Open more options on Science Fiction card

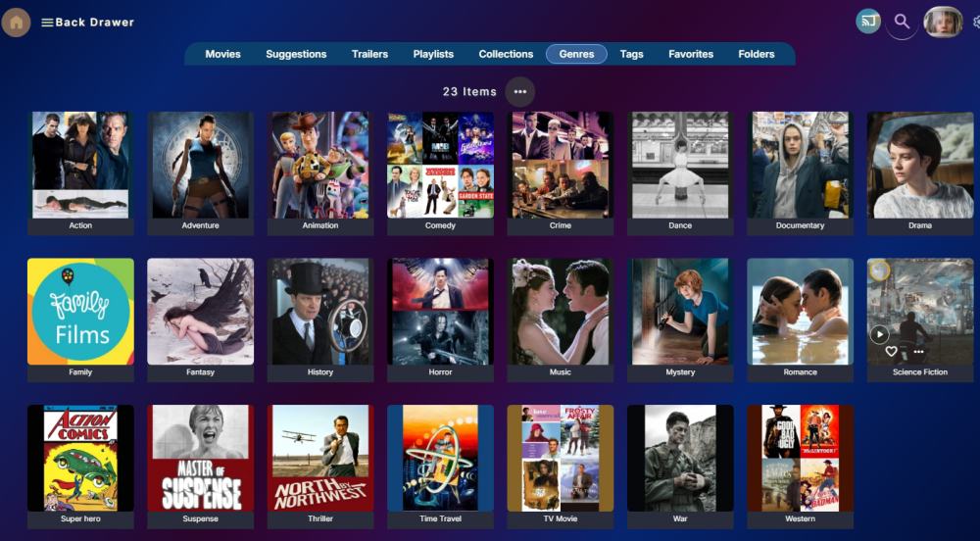pos(918,352)
